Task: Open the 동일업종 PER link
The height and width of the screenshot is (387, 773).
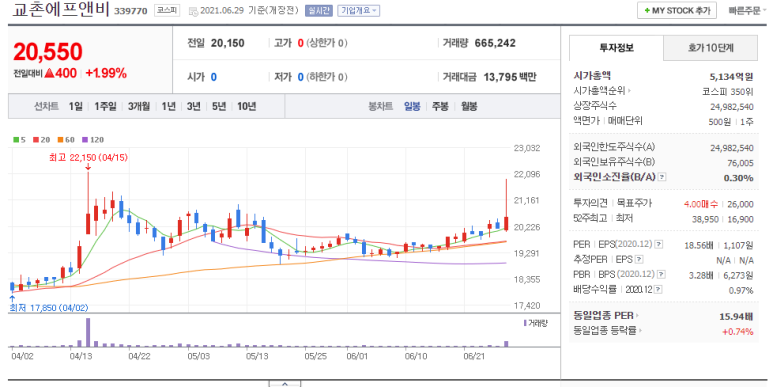Action: click(606, 316)
